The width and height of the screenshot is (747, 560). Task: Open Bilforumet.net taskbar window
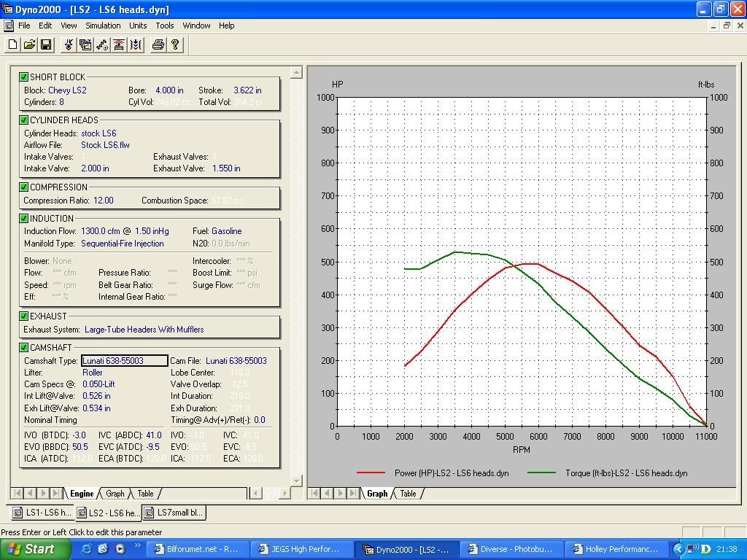197,549
